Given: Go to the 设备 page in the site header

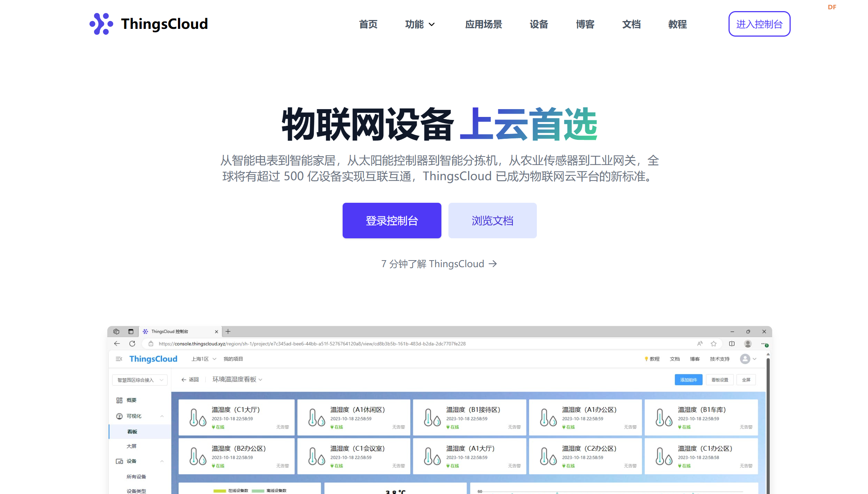Looking at the screenshot, I should click(539, 24).
